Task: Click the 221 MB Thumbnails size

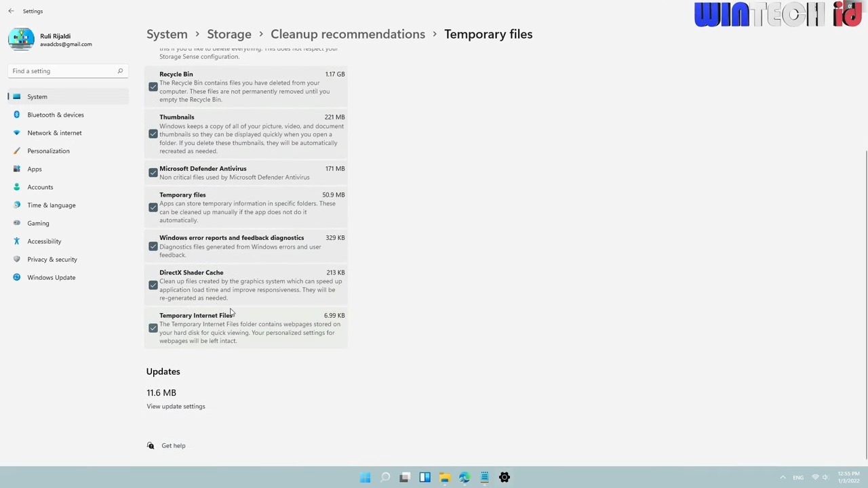Action: coord(334,117)
